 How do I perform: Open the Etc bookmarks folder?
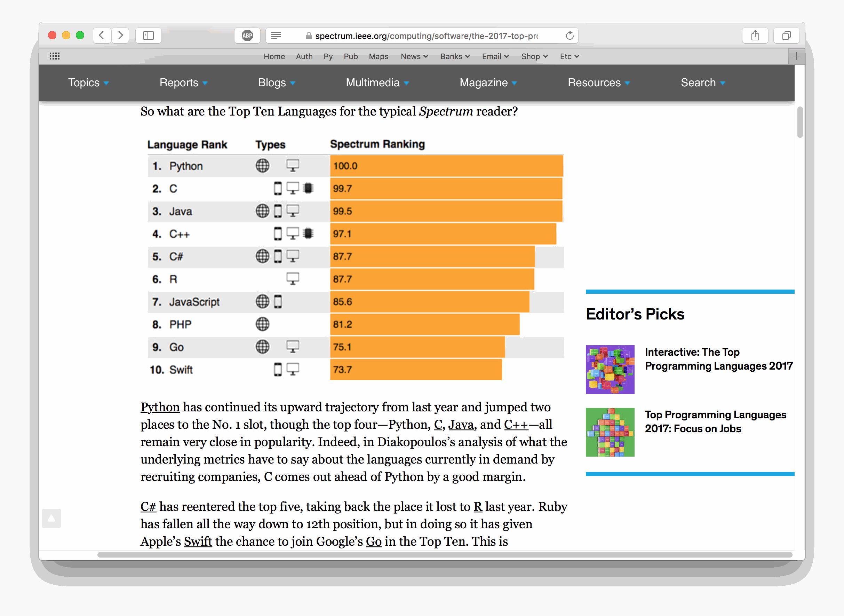point(569,56)
